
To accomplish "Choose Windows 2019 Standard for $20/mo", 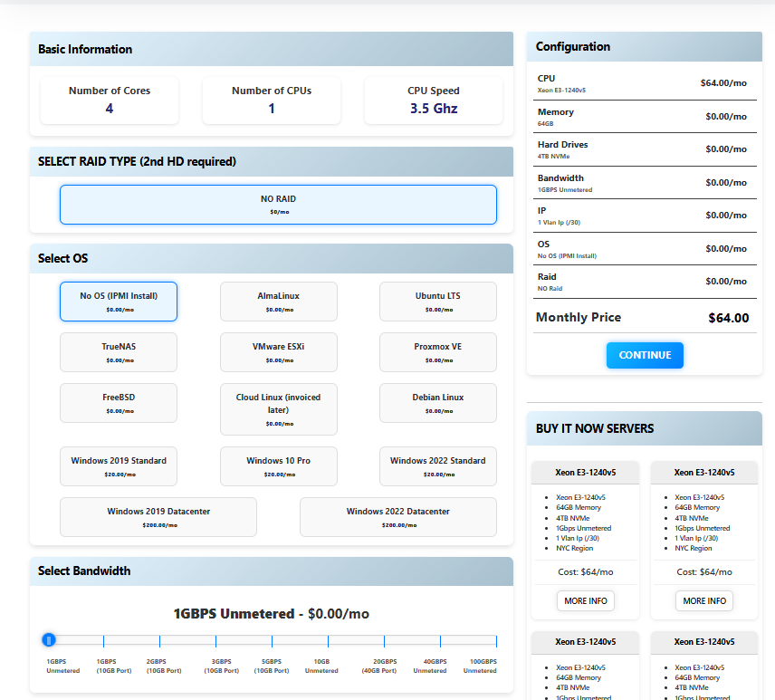I will 119,465.
